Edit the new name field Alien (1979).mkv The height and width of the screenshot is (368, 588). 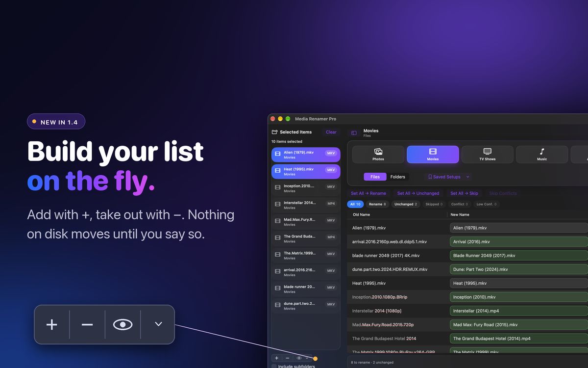pyautogui.click(x=519, y=228)
